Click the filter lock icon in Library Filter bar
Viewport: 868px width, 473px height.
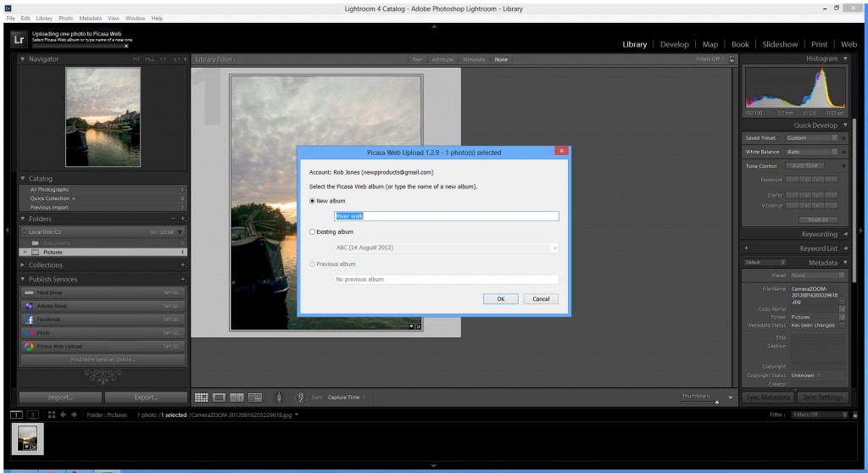[x=732, y=59]
